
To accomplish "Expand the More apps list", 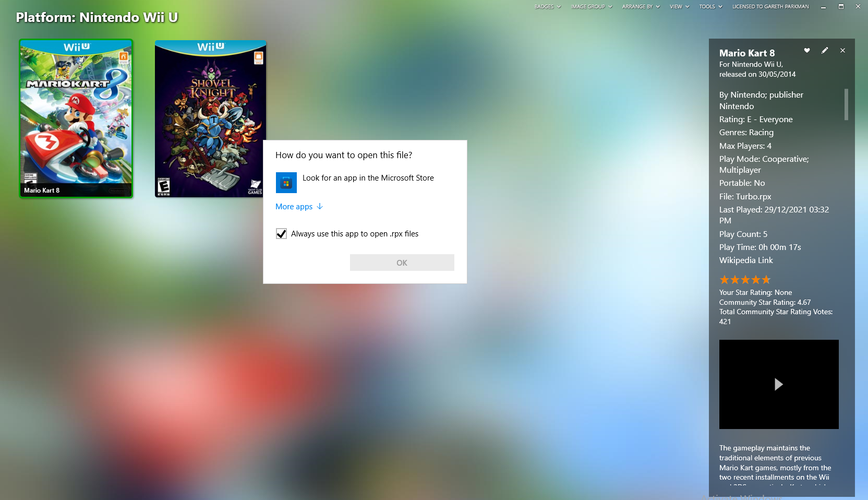I will pos(299,207).
